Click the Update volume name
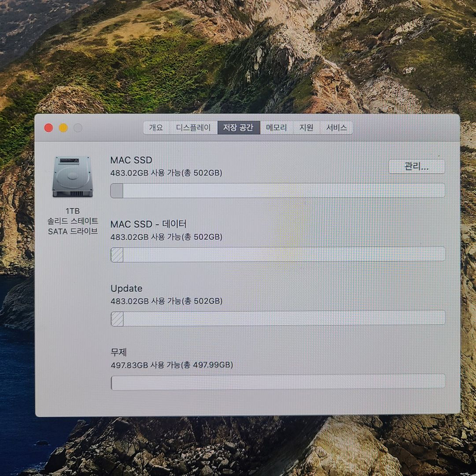Viewport: 476px width, 476px height. (x=126, y=288)
